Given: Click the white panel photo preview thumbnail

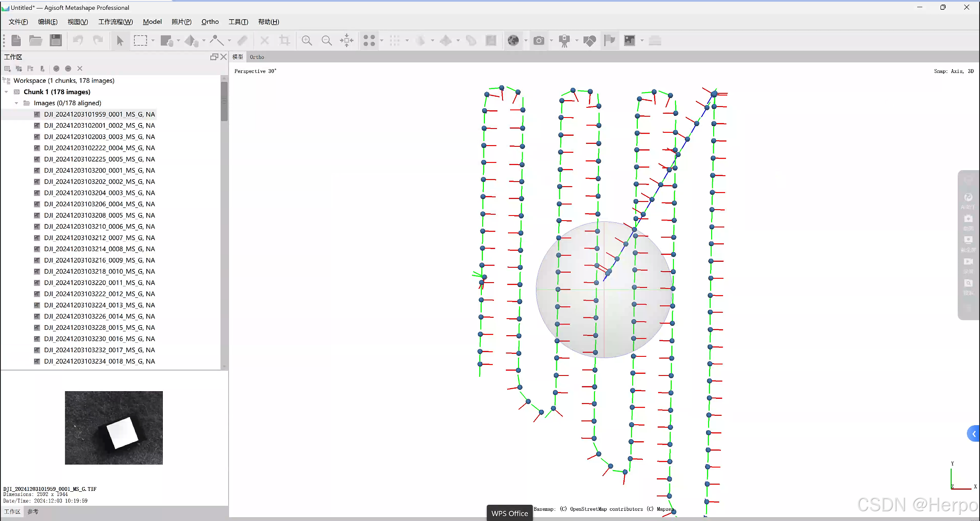Looking at the screenshot, I should (x=114, y=428).
